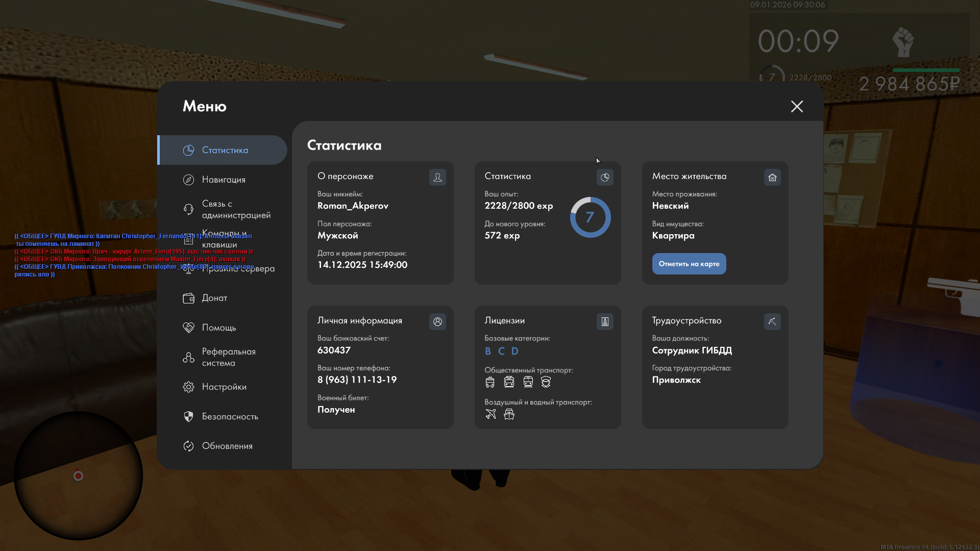Click the house icon in Место жительства card
The image size is (980, 551).
(772, 177)
